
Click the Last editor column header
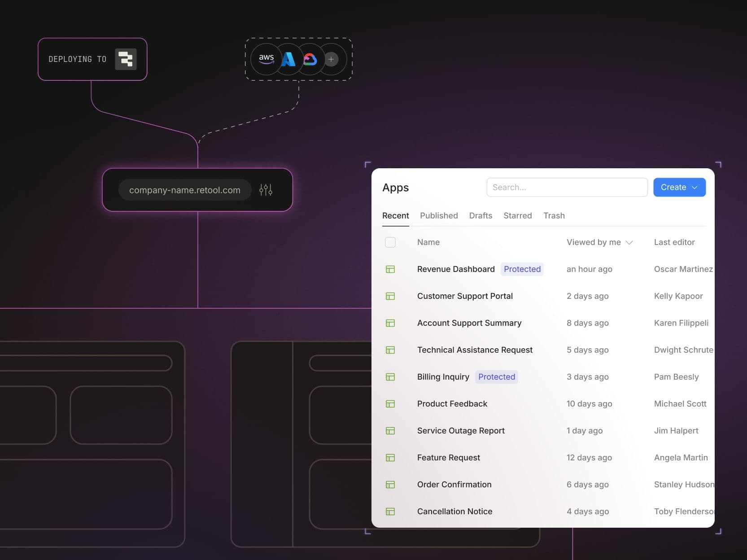674,242
